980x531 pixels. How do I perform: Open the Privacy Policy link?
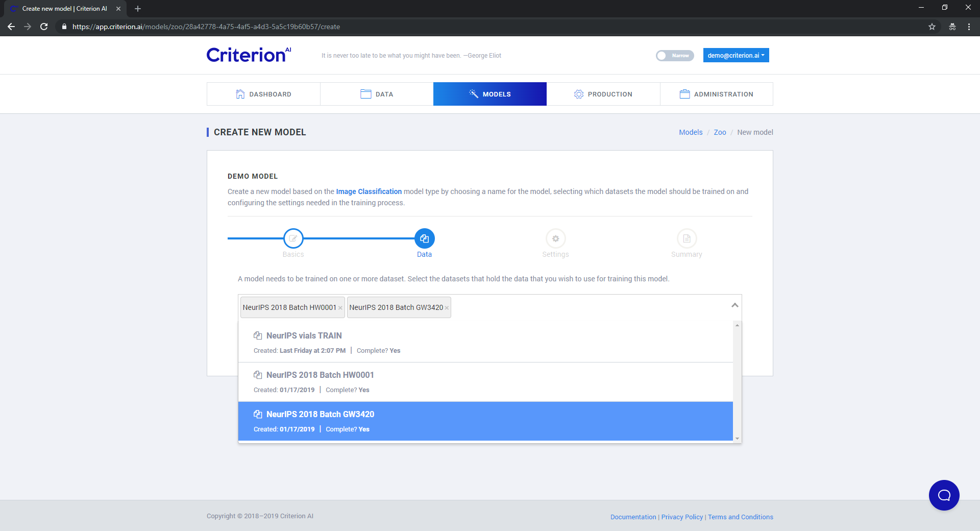682,517
